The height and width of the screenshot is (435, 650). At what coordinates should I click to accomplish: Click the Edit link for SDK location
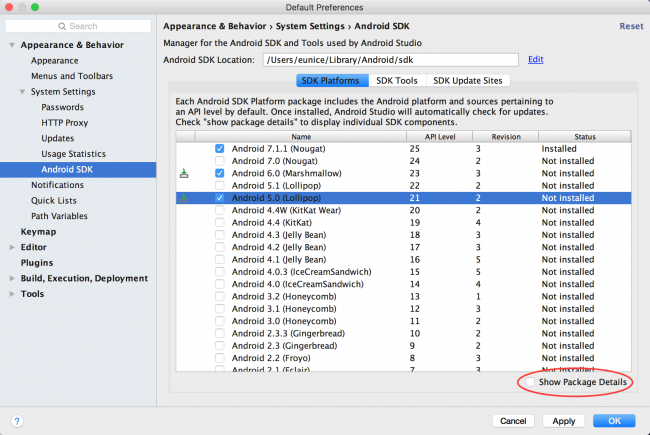click(536, 59)
